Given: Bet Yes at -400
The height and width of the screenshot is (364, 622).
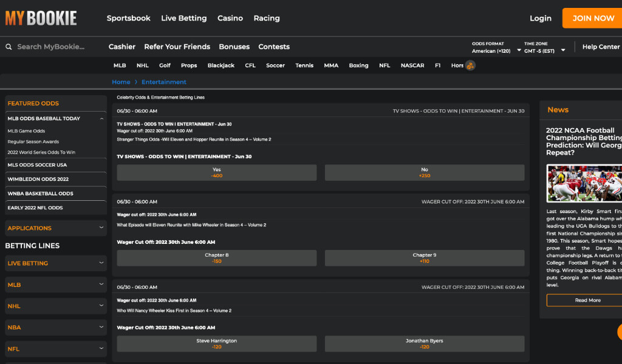Looking at the screenshot, I should [217, 173].
